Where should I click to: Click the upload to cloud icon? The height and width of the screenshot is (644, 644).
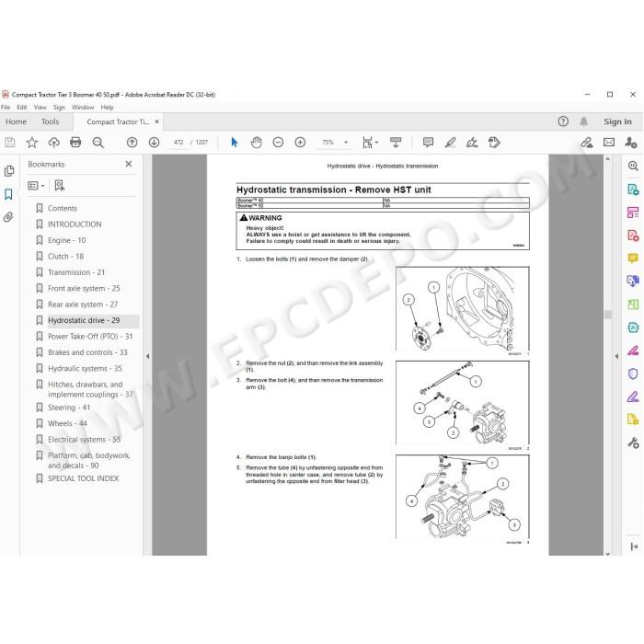click(x=53, y=143)
